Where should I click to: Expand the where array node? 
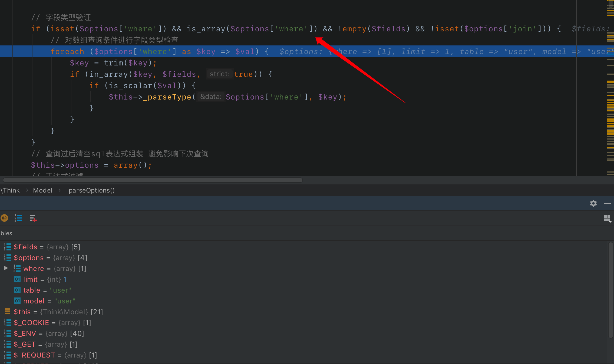pos(6,268)
